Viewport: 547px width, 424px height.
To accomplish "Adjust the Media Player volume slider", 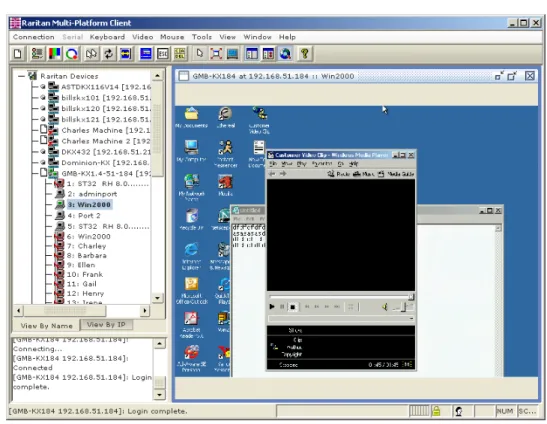I will point(403,307).
